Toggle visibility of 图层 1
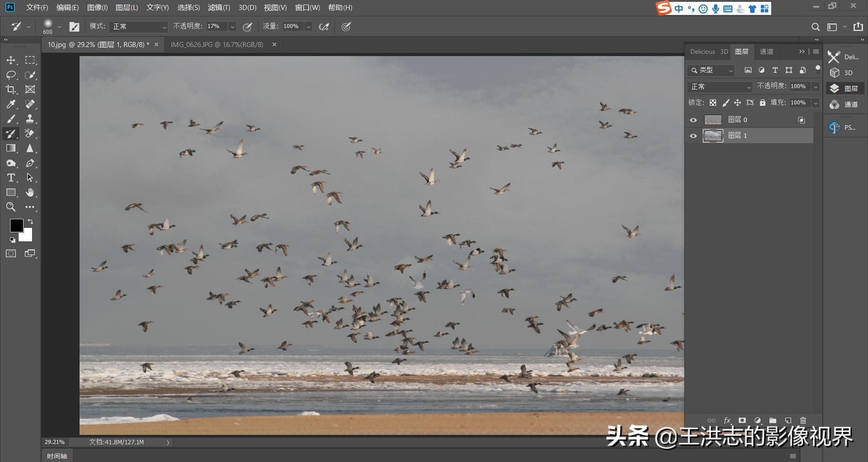The height and width of the screenshot is (462, 868). pos(693,136)
